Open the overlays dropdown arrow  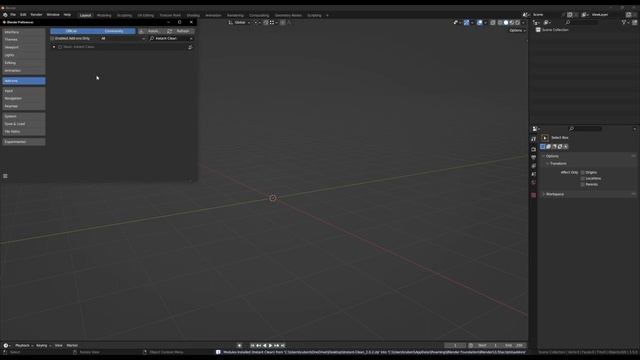point(485,22)
